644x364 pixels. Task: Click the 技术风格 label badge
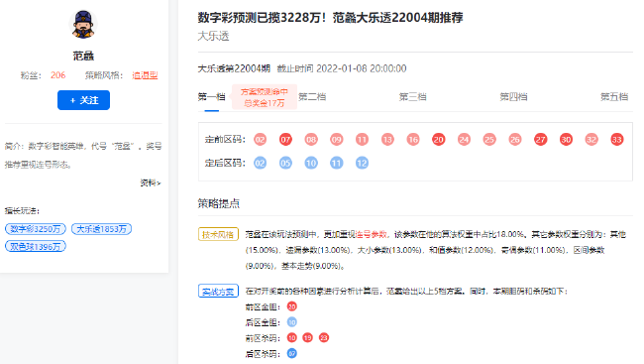[x=218, y=234]
